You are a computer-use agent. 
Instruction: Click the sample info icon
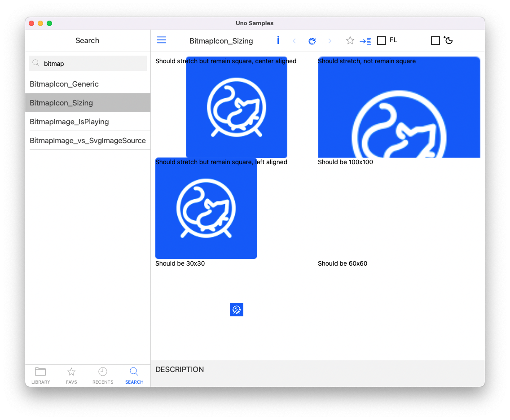tap(278, 40)
